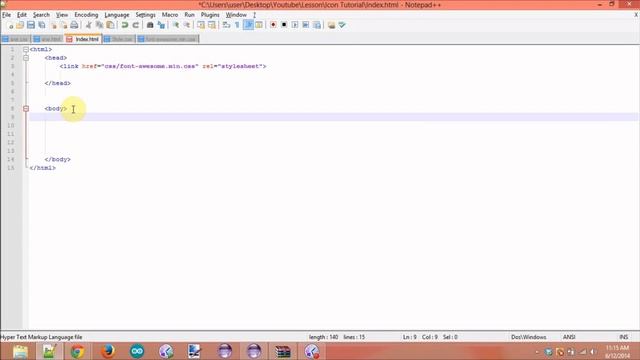Image resolution: width=640 pixels, height=360 pixels.
Task: Zoom out using the toolbar magnifier
Action: (187, 25)
